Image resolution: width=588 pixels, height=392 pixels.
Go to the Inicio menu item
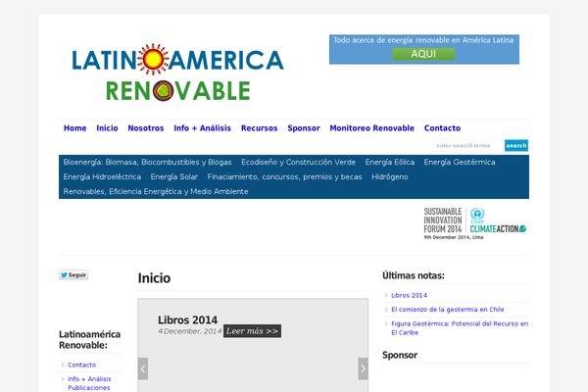[107, 128]
